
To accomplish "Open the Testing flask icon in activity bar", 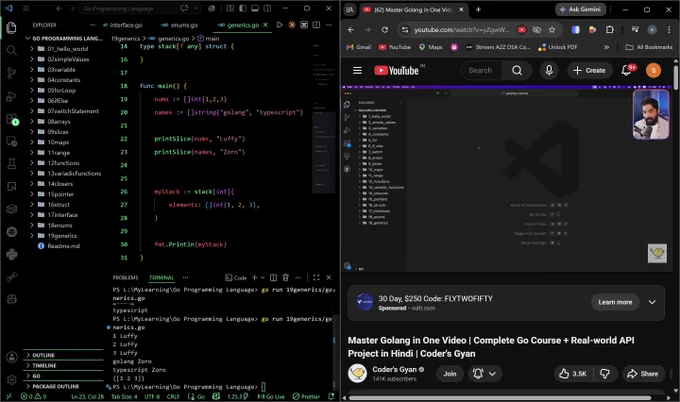I will pyautogui.click(x=12, y=163).
